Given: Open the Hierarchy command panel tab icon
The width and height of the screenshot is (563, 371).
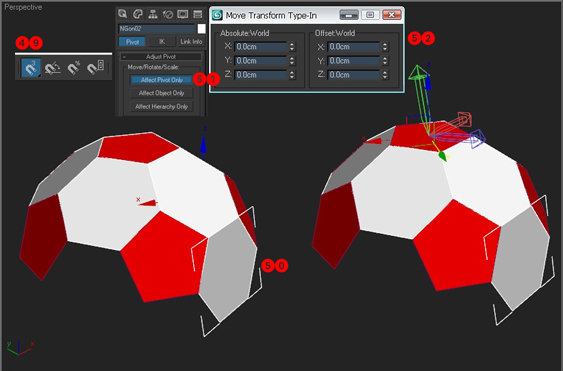Looking at the screenshot, I should [x=153, y=14].
